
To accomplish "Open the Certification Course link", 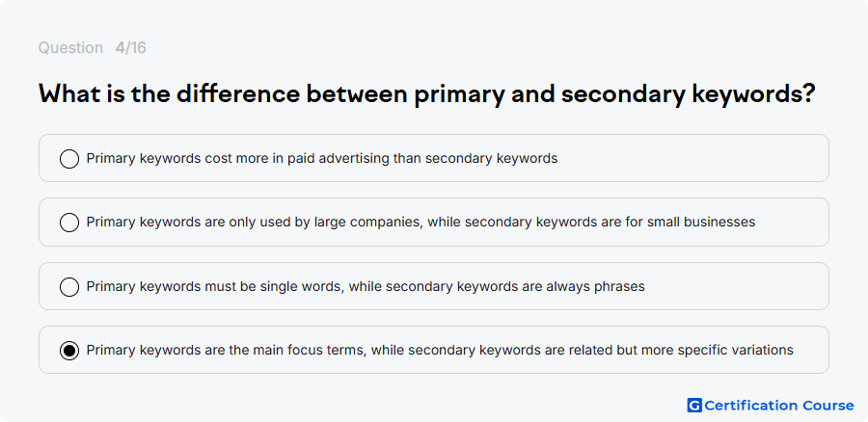I will click(x=771, y=406).
